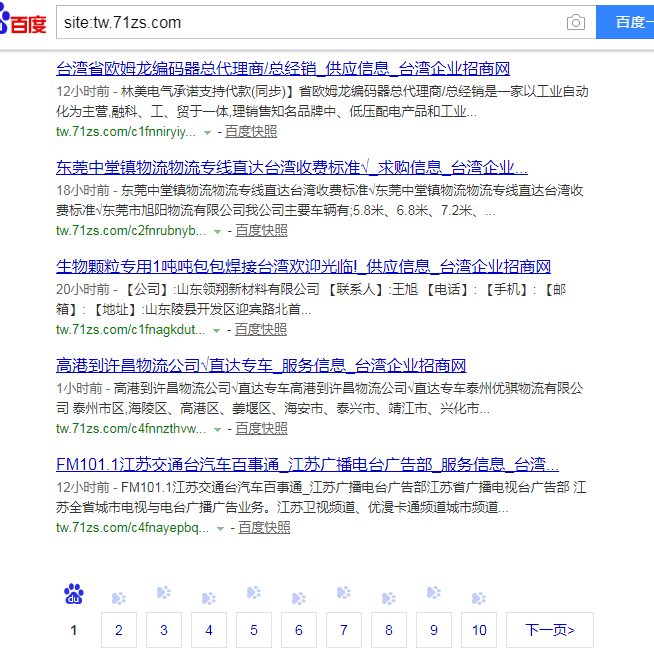The image size is (654, 661).
Task: Go to results page 4
Action: pyautogui.click(x=209, y=630)
